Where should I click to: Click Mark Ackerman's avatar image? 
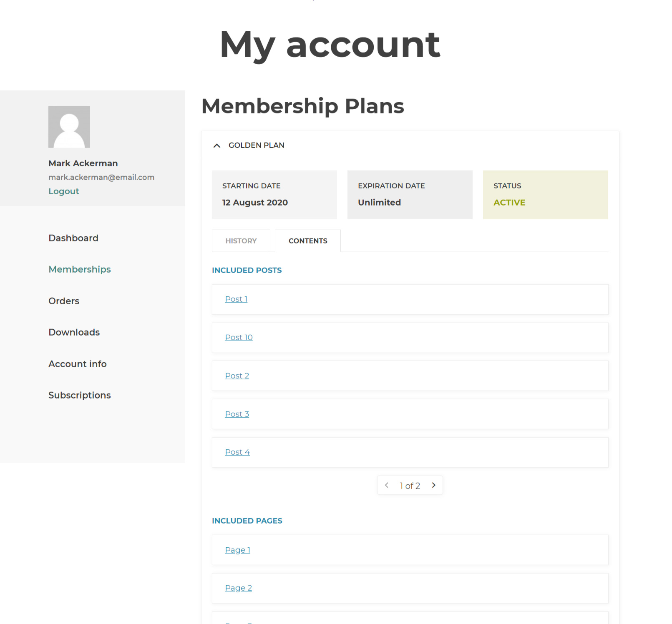click(x=69, y=127)
